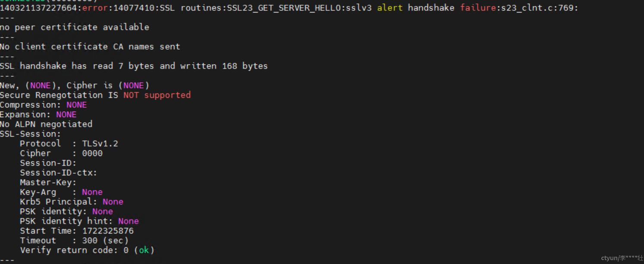Click 'No client certificate CA names sent' line

[x=90, y=47]
